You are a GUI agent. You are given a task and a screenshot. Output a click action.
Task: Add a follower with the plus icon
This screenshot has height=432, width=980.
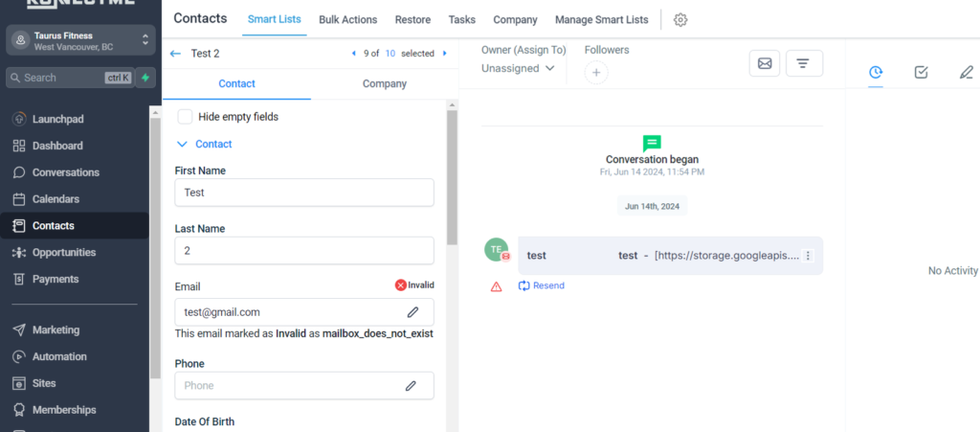point(595,72)
